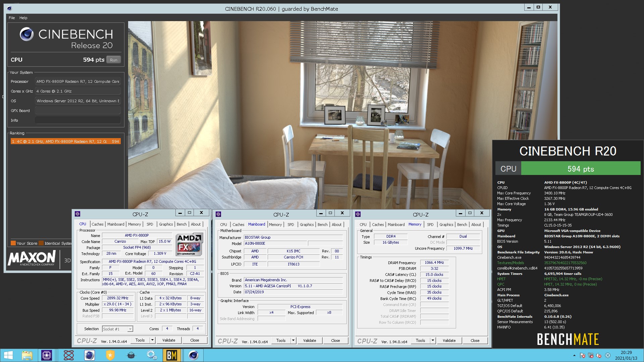Click the flag notification tray icon
644x362 pixels.
583,356
